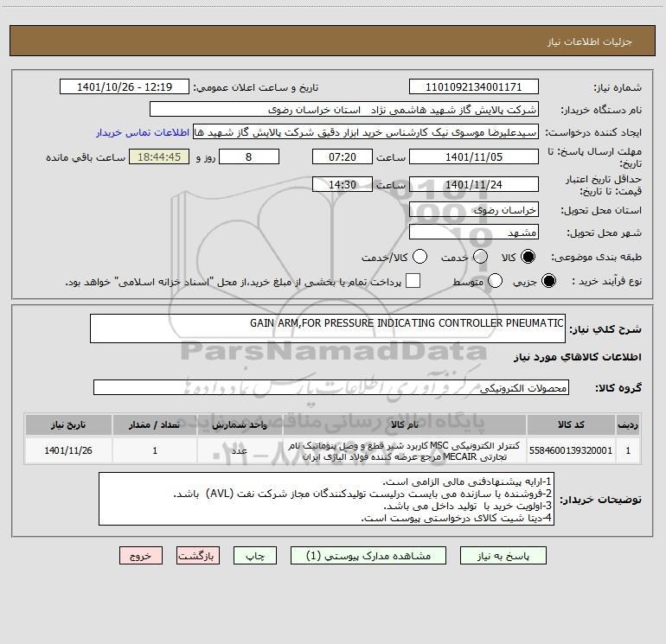Image resolution: width=666 pixels, height=644 pixels.
Task: Click the پاسخ به نیاز button
Action: (x=503, y=556)
